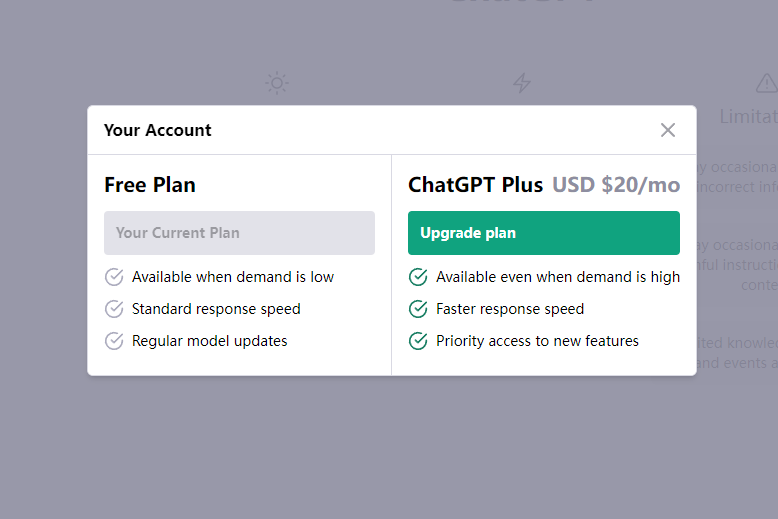The width and height of the screenshot is (778, 519).
Task: Click checkmark icon beside Available when demand is low
Action: (114, 277)
